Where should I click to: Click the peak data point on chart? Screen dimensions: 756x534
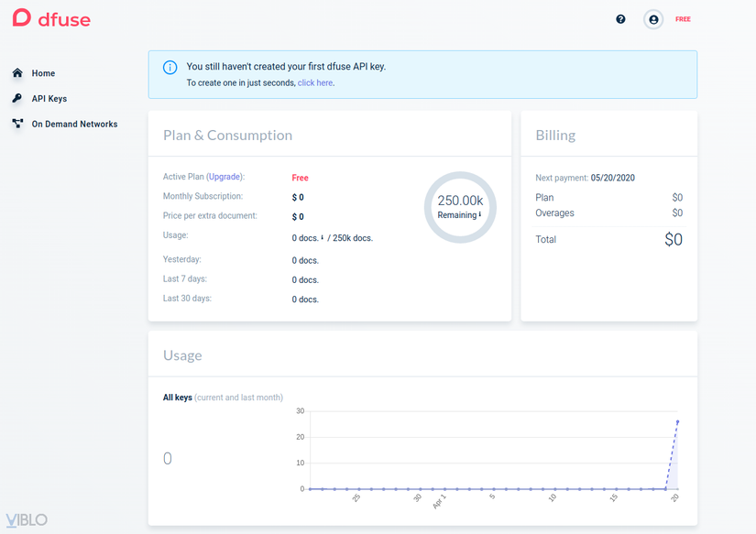coord(677,421)
